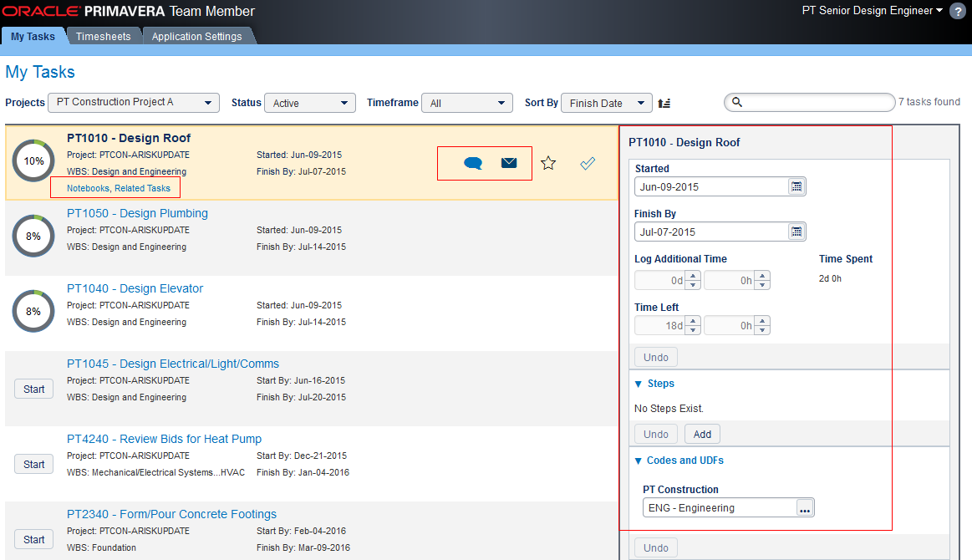Viewport: 972px width, 560px height.
Task: Open PT4240 - Review Bids for Heat Pump
Action: [x=165, y=439]
